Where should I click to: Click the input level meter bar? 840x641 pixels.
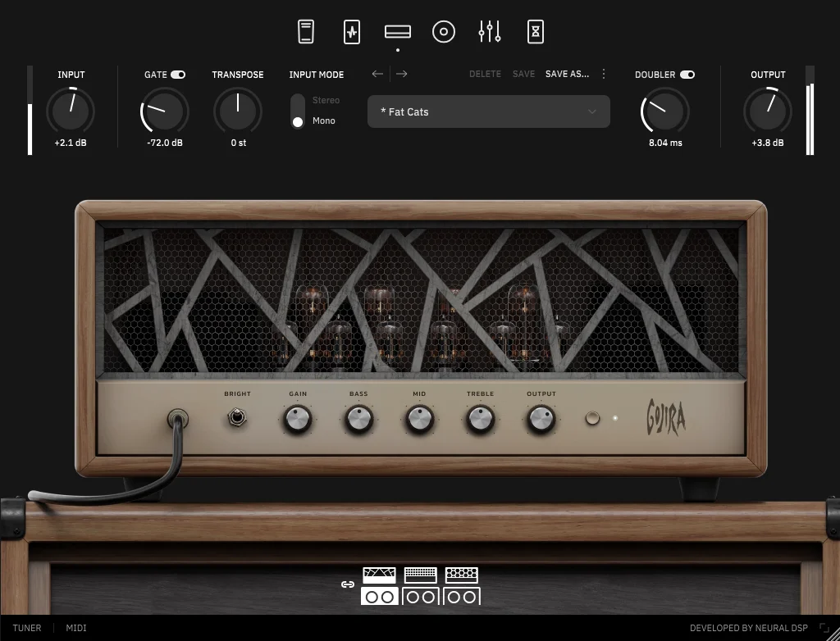coord(30,111)
